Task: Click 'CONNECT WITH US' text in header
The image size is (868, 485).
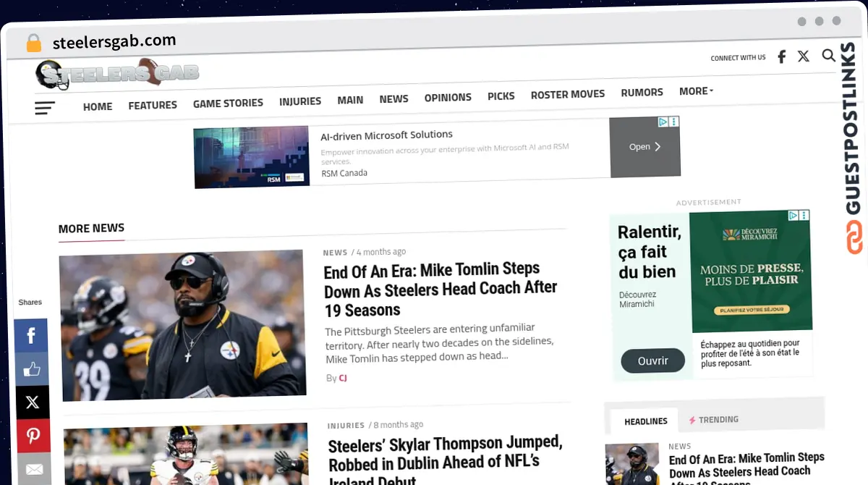Action: click(x=738, y=58)
